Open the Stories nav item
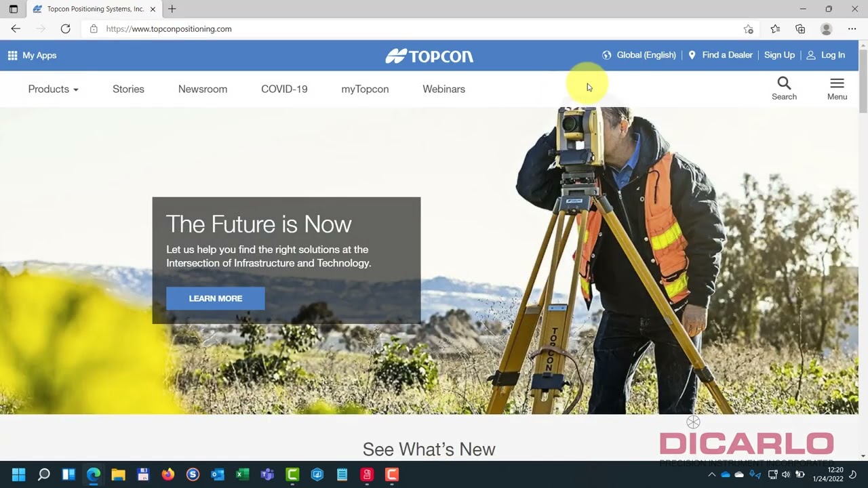The image size is (868, 488). pos(128,89)
